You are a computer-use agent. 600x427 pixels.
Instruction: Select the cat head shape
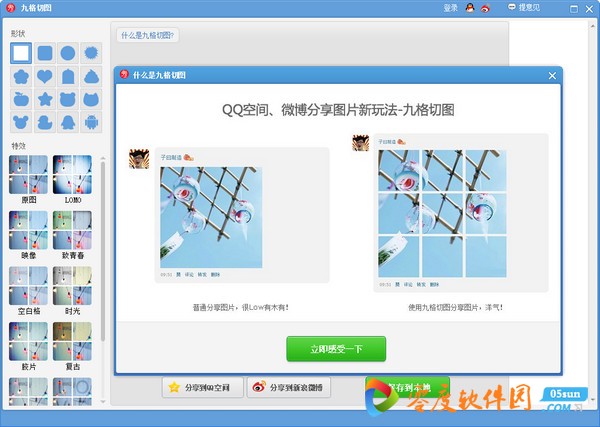pos(91,99)
